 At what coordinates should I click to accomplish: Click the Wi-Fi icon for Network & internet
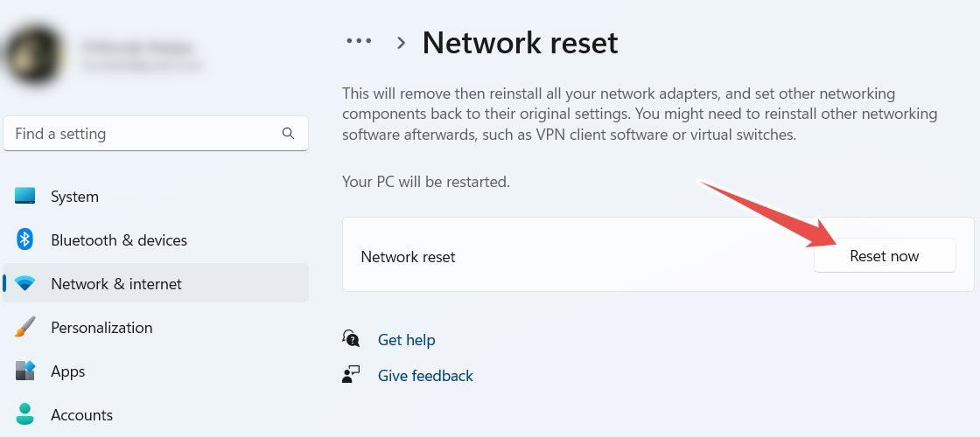pyautogui.click(x=25, y=284)
